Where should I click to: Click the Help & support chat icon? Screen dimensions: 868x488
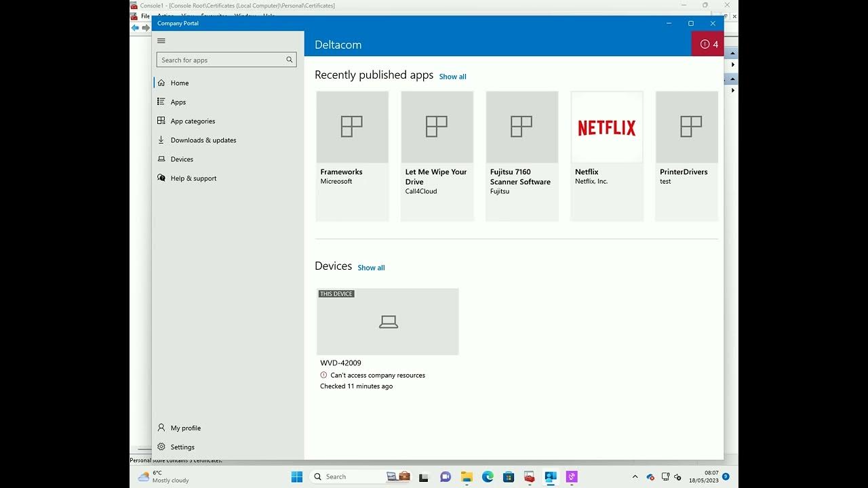(x=161, y=178)
